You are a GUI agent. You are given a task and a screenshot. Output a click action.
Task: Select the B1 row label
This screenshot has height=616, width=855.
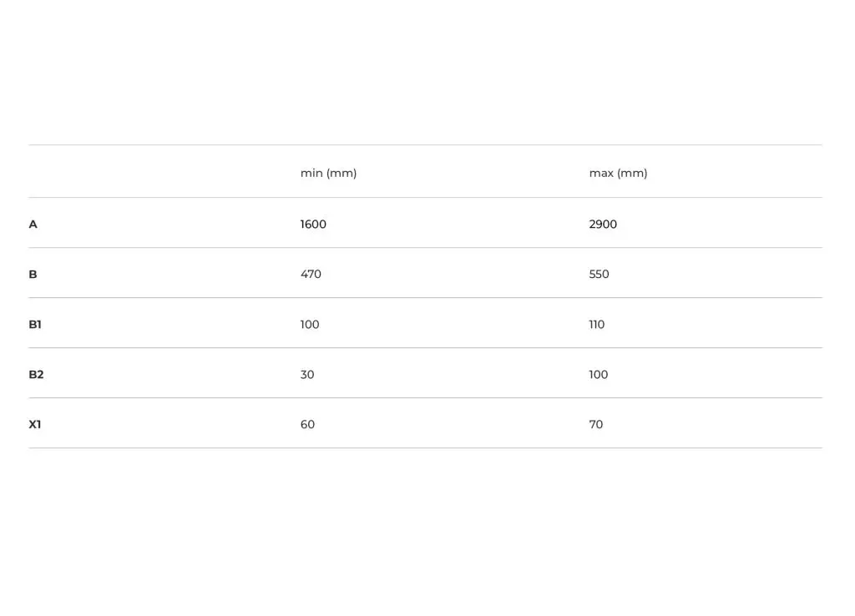[35, 325]
